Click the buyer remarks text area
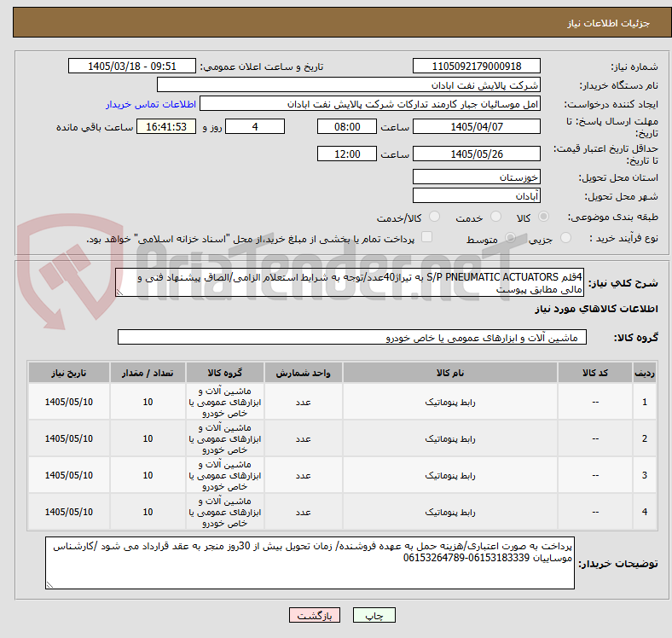This screenshot has height=638, width=672. (310, 563)
